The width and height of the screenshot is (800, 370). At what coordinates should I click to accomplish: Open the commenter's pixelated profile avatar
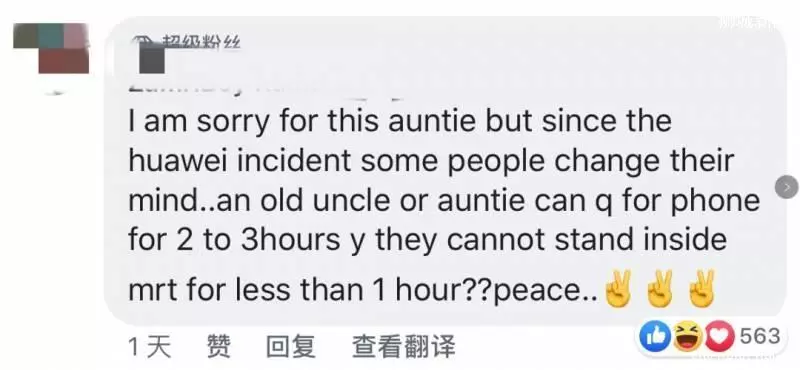51,48
